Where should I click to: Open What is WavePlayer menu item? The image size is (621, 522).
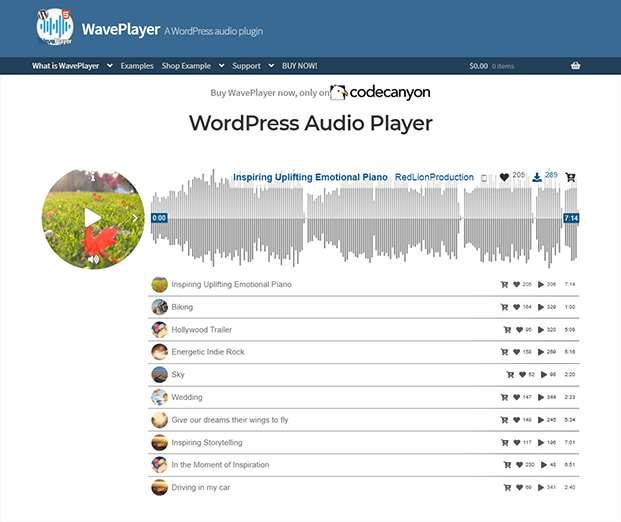65,66
